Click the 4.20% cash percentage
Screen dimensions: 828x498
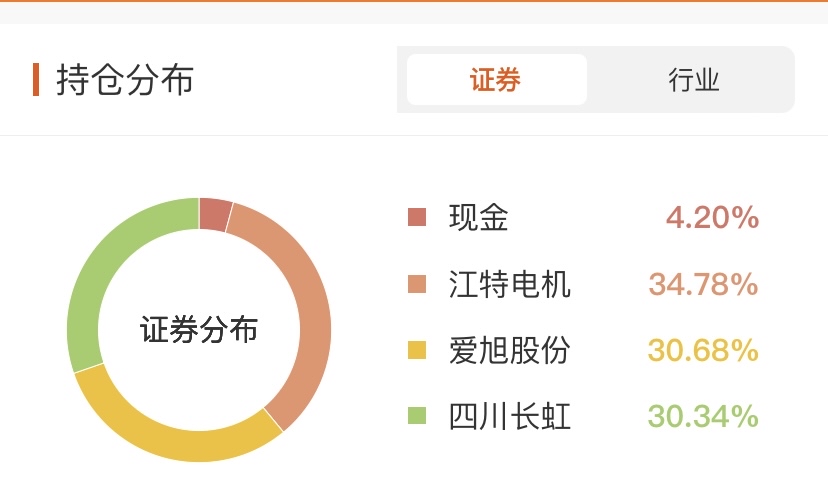point(712,217)
